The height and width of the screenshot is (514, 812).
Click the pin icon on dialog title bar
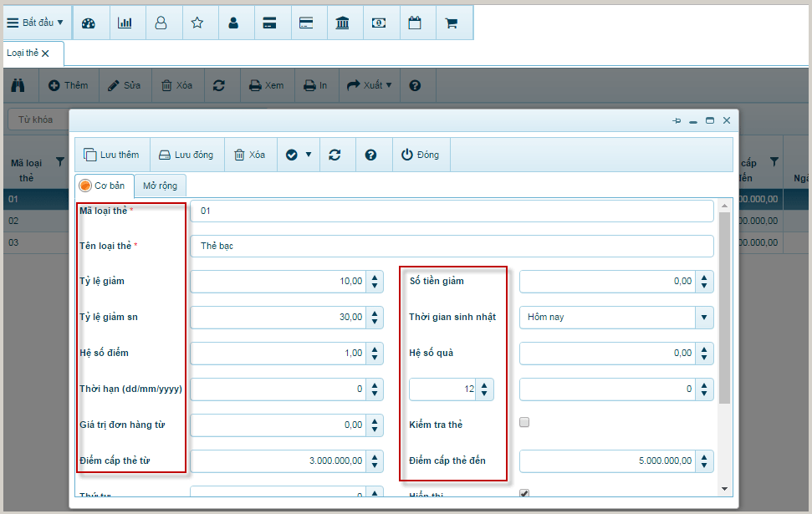(677, 120)
